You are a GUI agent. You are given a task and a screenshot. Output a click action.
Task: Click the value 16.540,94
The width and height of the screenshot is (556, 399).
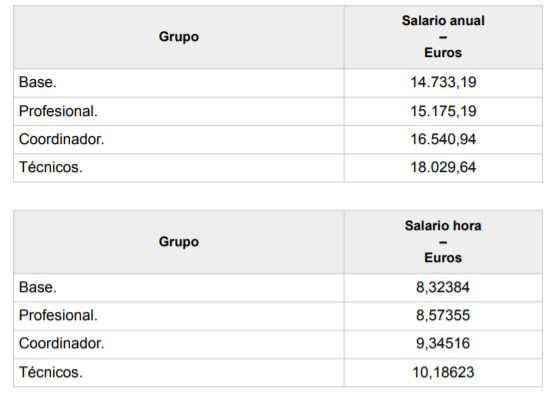443,139
